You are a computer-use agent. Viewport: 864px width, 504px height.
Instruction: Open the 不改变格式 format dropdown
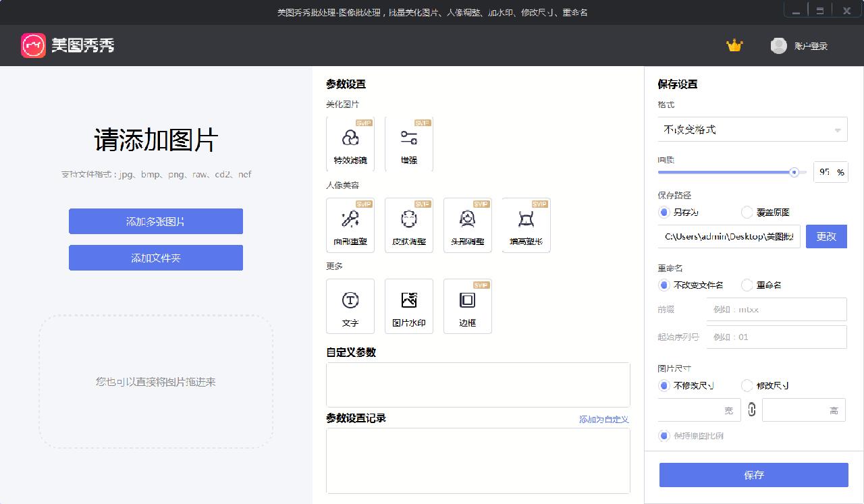point(752,129)
